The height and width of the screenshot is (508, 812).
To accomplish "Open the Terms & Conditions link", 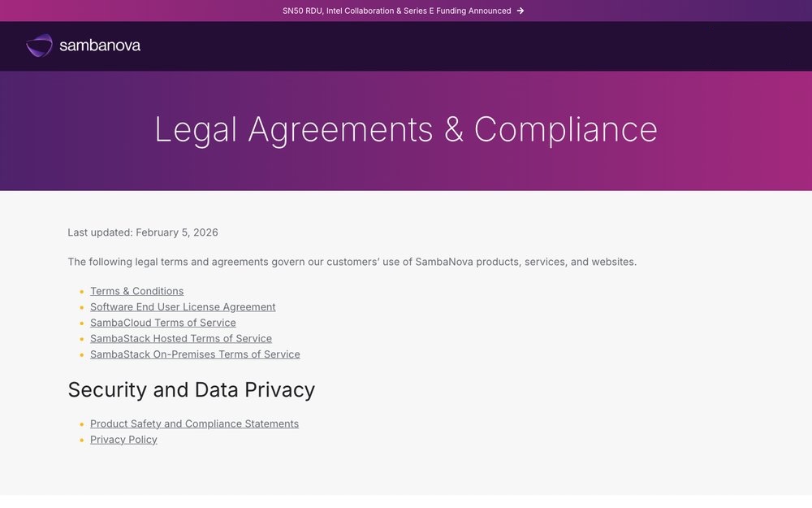I will [136, 291].
